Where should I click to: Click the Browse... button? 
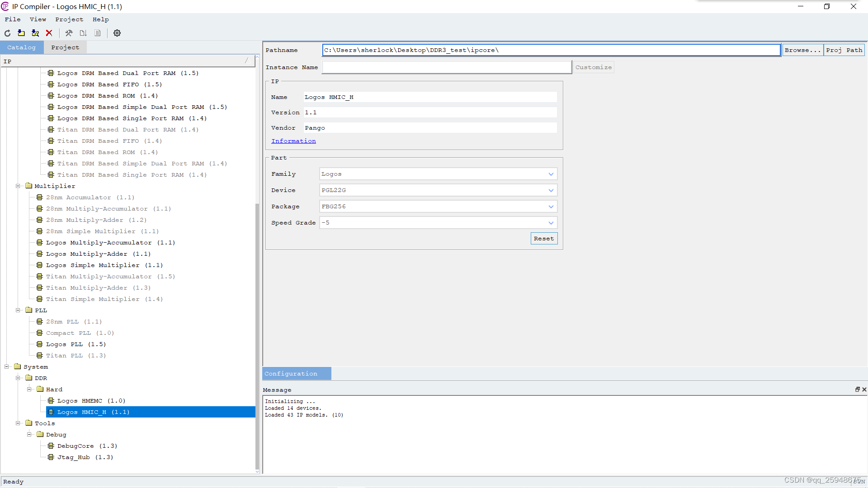802,50
